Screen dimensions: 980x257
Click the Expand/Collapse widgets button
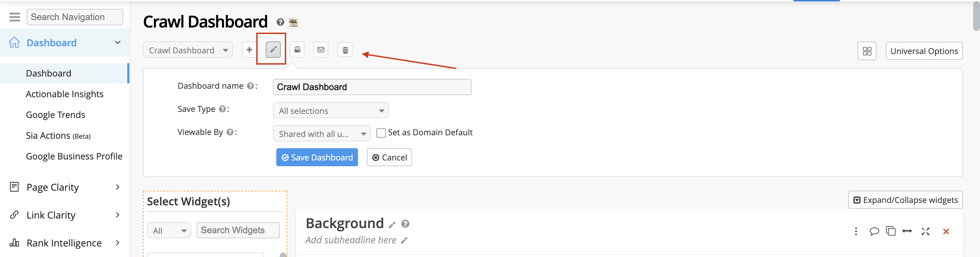coord(905,200)
